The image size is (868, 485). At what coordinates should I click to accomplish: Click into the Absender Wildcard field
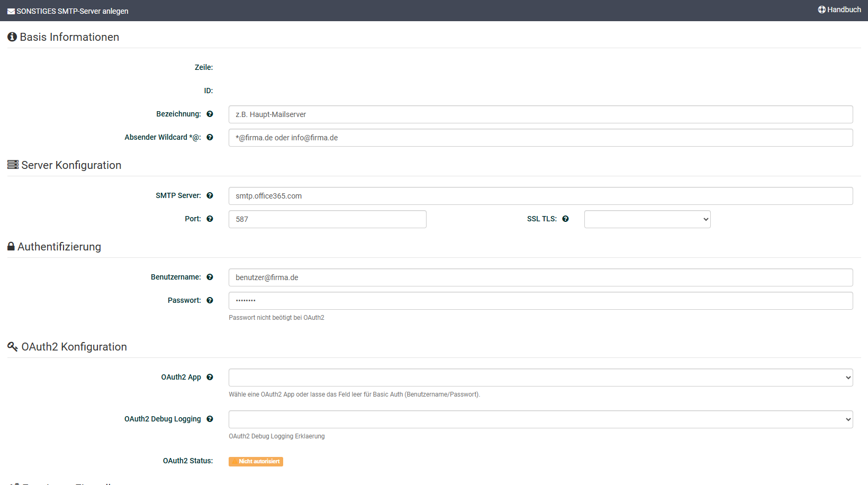coord(540,138)
